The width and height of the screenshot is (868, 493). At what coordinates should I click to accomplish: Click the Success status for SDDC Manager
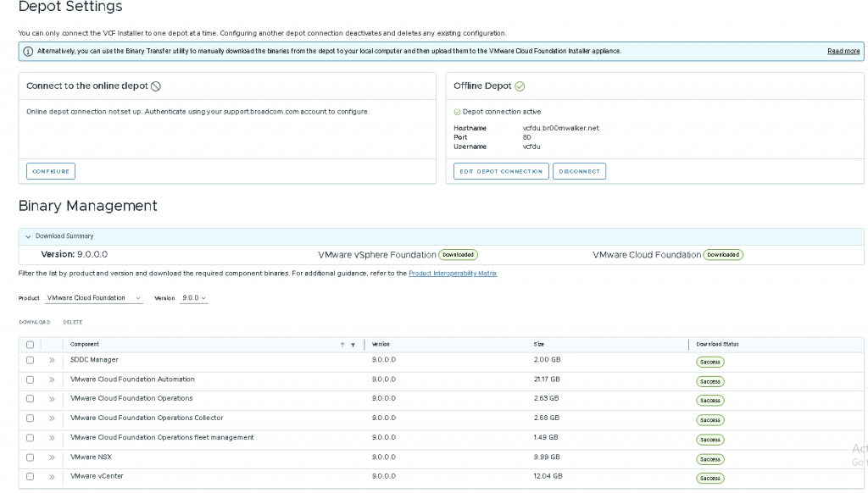coord(710,363)
